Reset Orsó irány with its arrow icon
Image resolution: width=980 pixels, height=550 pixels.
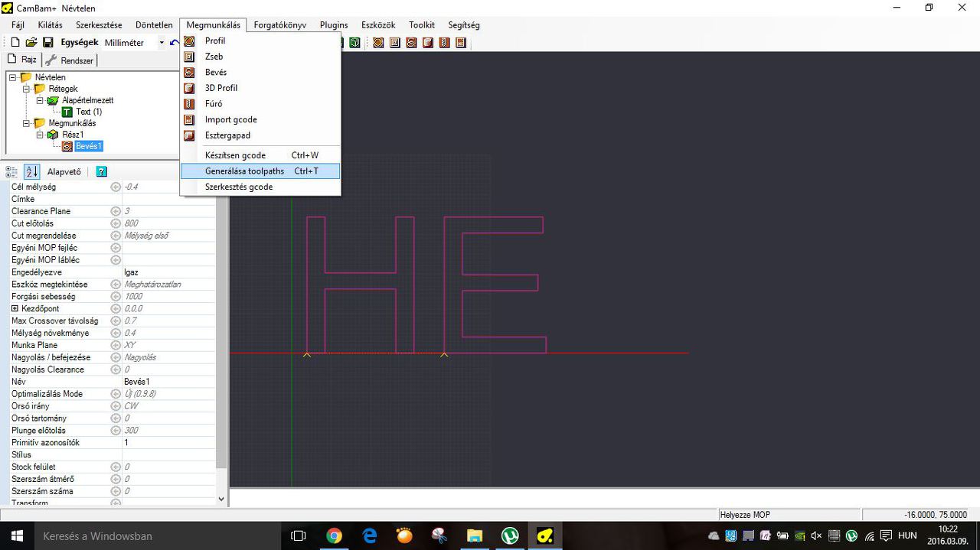point(116,405)
